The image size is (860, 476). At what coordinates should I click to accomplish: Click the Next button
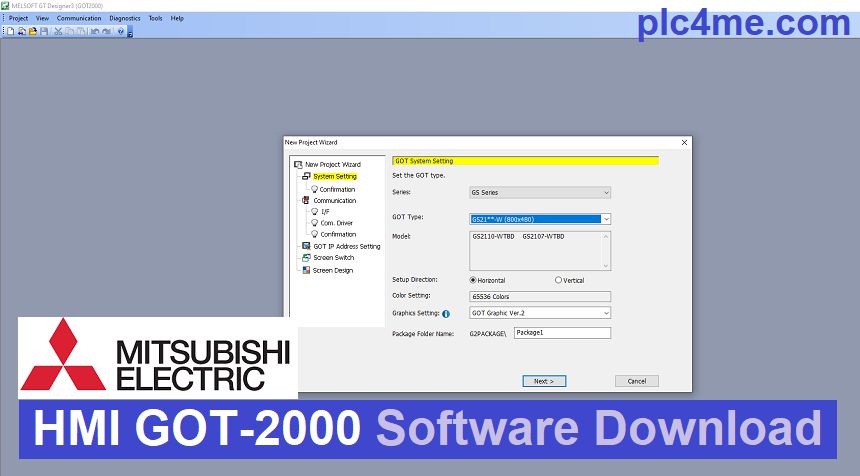(544, 381)
